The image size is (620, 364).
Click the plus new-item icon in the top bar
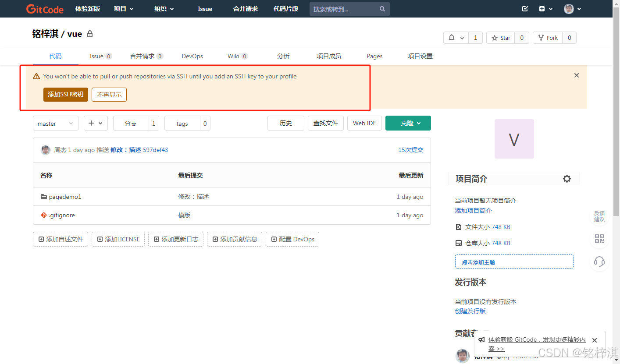542,9
